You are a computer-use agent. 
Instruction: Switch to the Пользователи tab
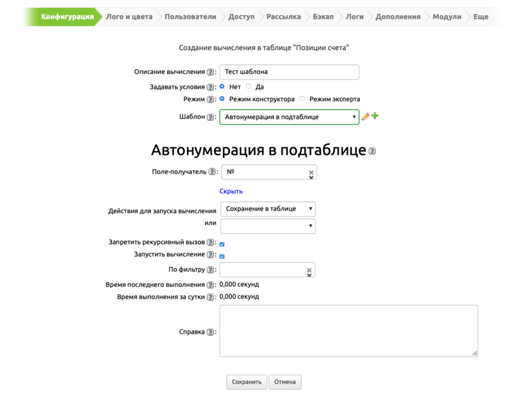[190, 17]
